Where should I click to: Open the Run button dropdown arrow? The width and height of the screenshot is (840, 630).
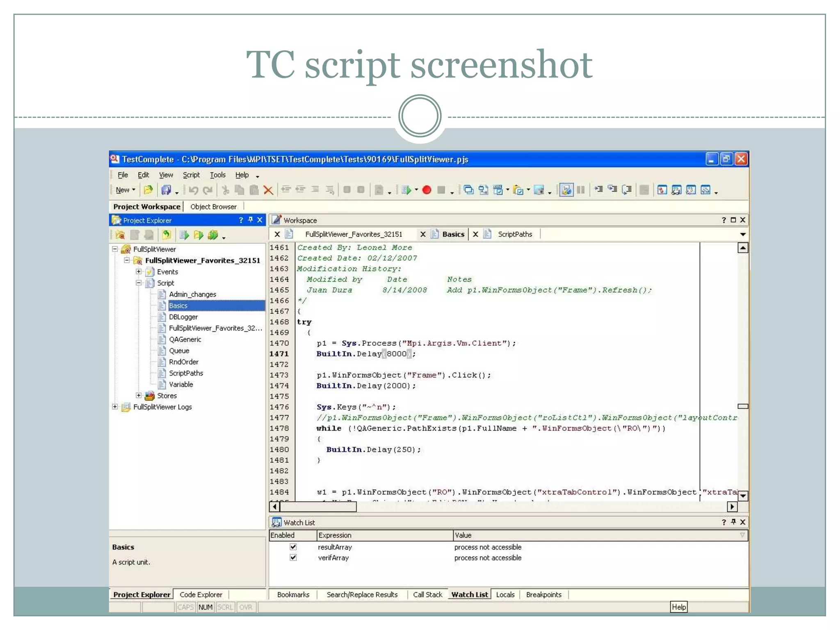coord(416,190)
